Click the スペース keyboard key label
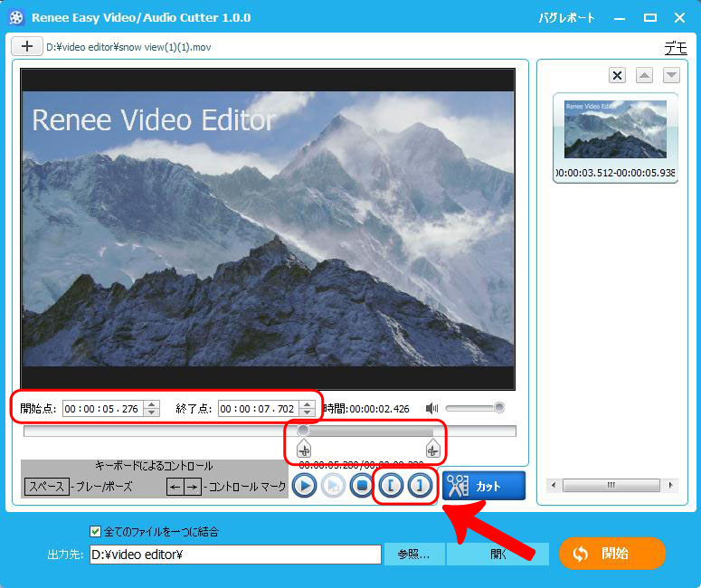The image size is (701, 588). click(x=47, y=486)
